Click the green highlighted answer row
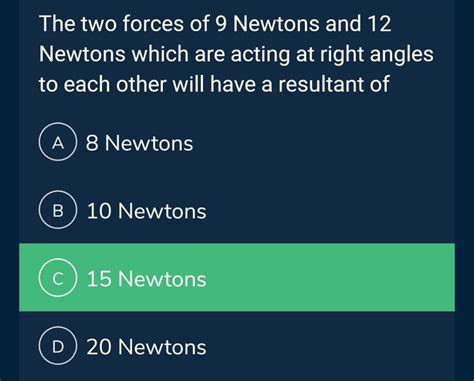Viewport: 474px width, 381px height. click(237, 277)
